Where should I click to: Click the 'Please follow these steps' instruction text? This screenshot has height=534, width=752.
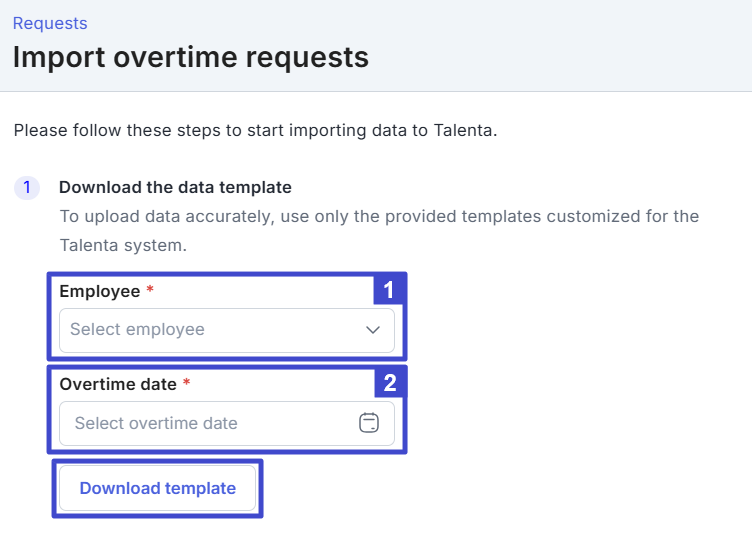(254, 131)
